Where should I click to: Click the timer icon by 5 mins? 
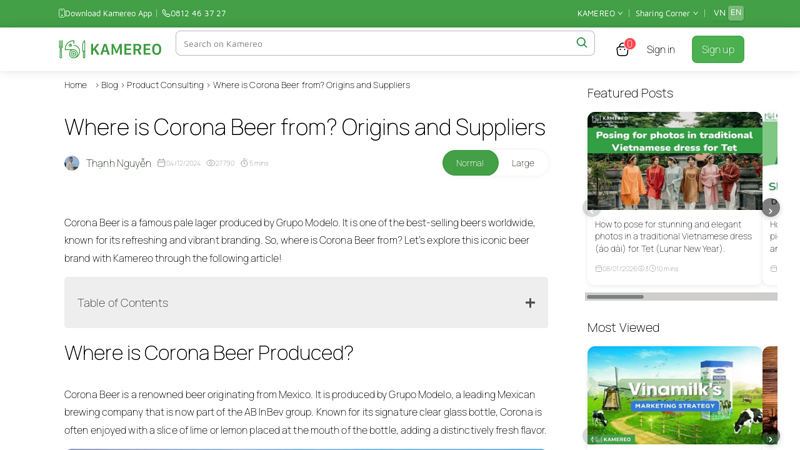click(244, 163)
